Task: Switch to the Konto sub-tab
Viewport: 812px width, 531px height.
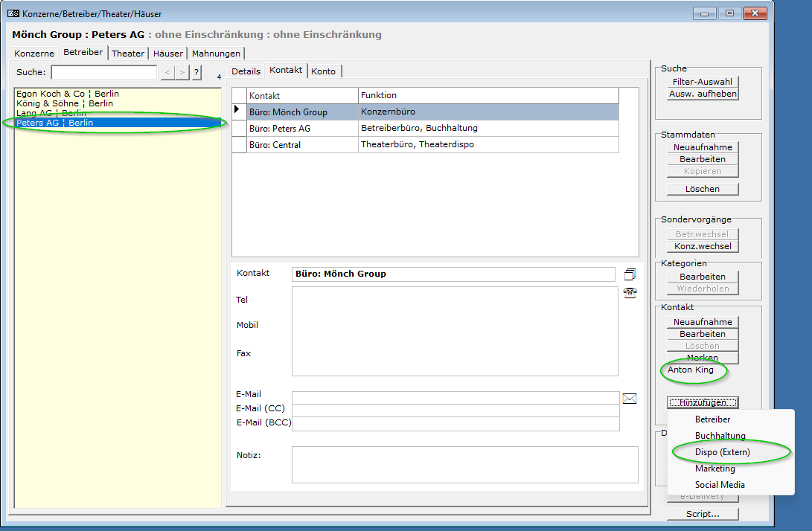Action: pyautogui.click(x=324, y=71)
